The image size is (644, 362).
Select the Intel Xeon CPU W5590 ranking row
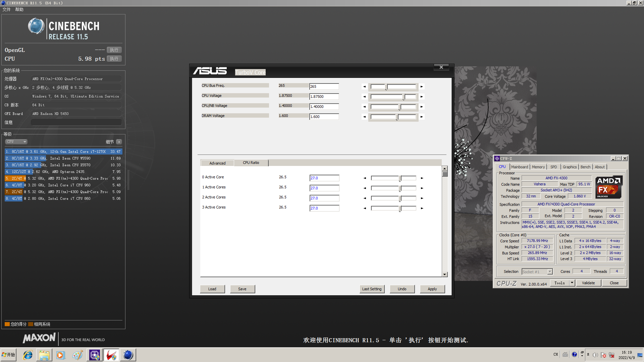[x=63, y=158]
